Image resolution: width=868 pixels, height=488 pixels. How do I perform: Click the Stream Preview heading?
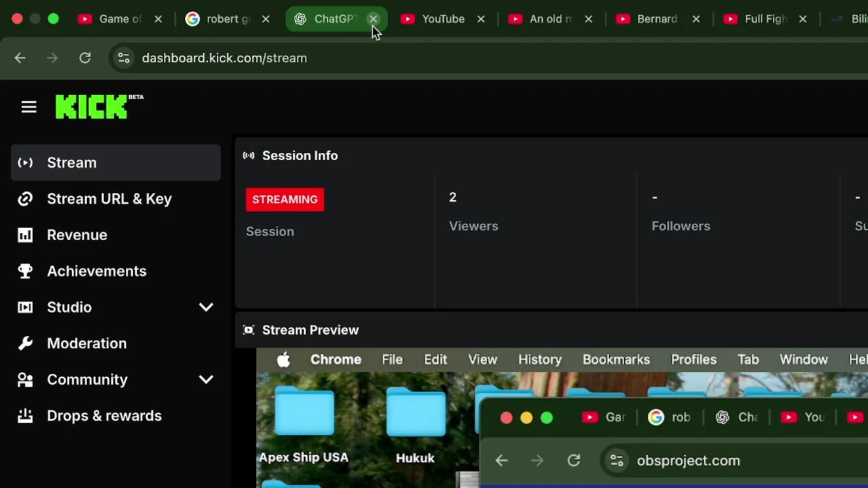[x=311, y=330]
